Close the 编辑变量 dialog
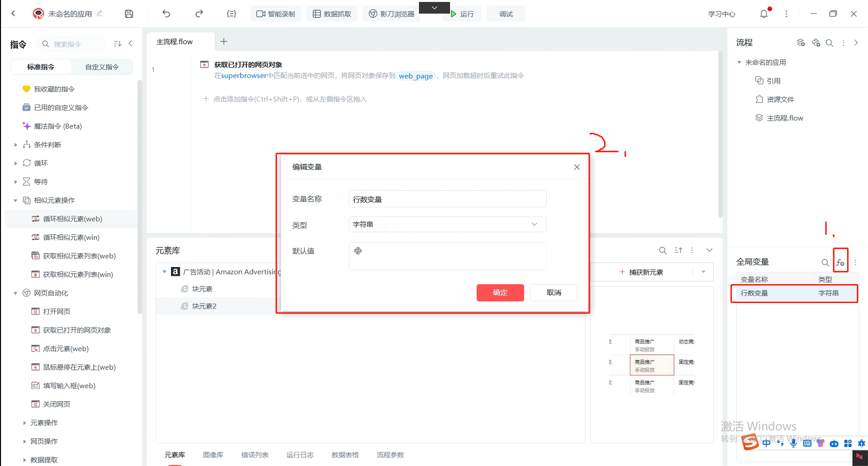 [x=577, y=167]
